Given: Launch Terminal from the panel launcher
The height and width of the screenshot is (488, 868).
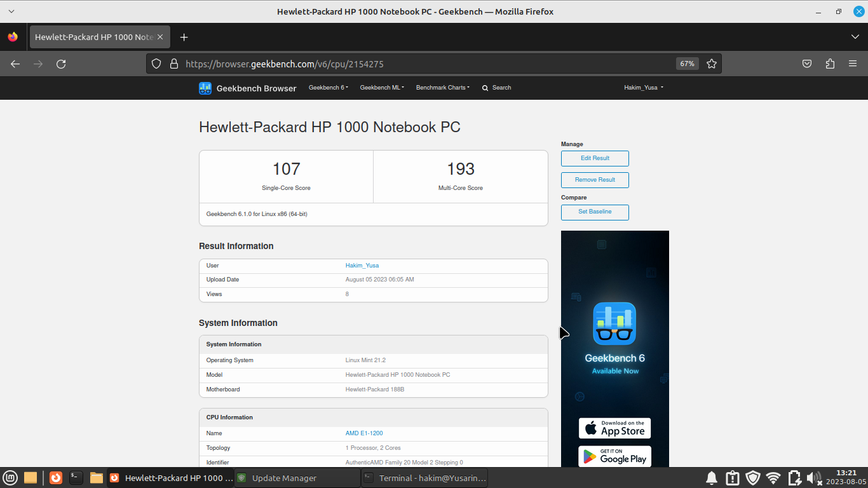Looking at the screenshot, I should click(76, 478).
